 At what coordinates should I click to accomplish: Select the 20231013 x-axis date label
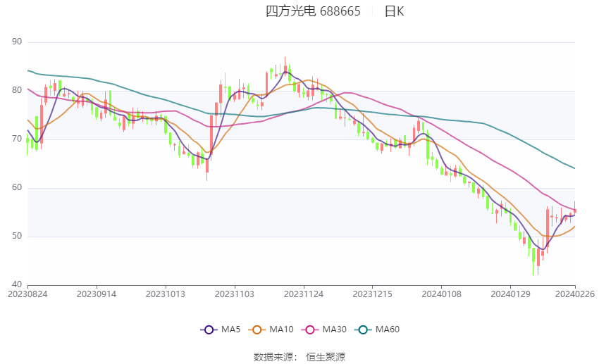166,294
